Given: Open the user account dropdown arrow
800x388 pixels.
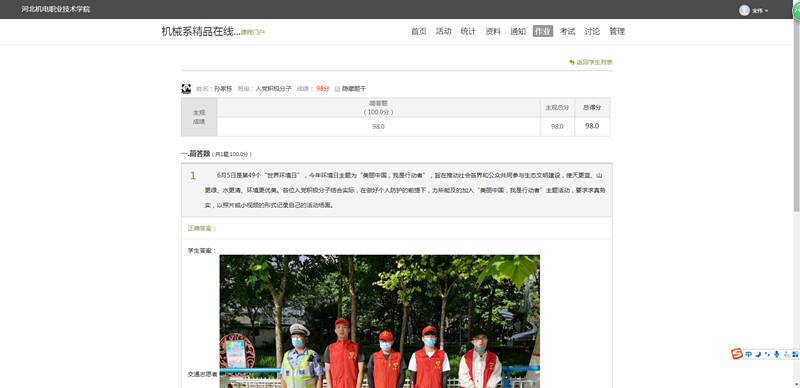Looking at the screenshot, I should pos(766,11).
